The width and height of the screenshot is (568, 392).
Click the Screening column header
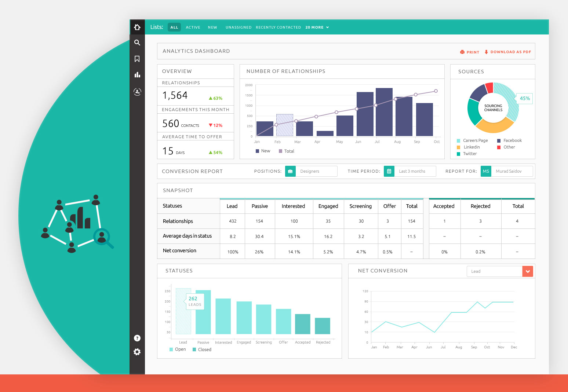[x=361, y=206]
